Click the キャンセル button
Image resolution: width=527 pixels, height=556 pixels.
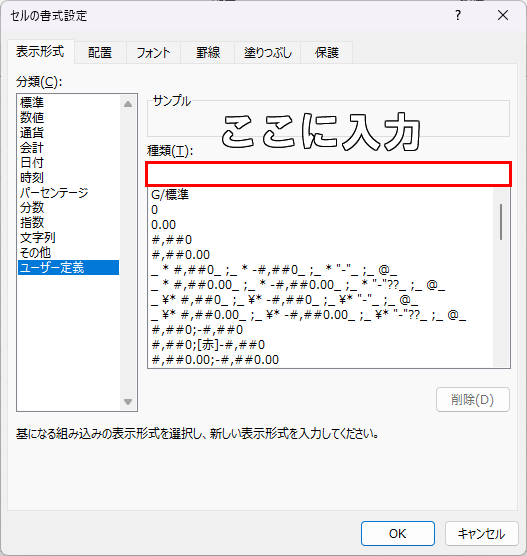tap(482, 533)
